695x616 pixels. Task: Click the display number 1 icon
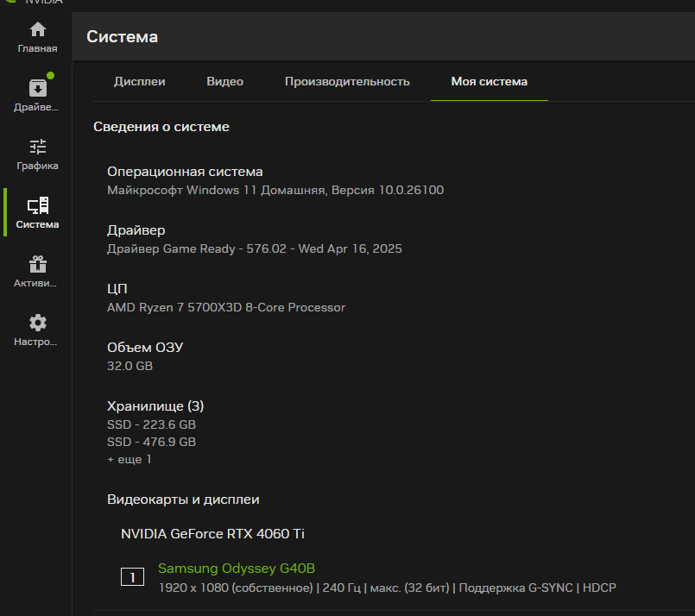coord(133,577)
